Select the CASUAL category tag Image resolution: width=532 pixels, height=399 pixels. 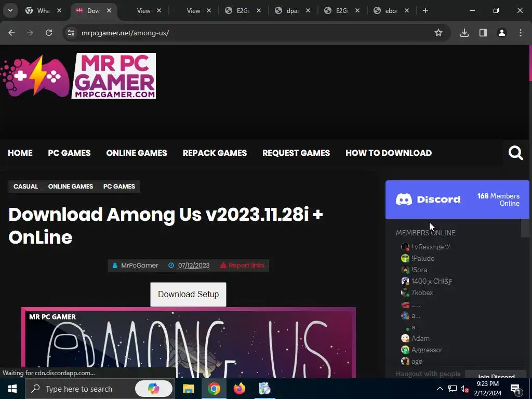26,187
